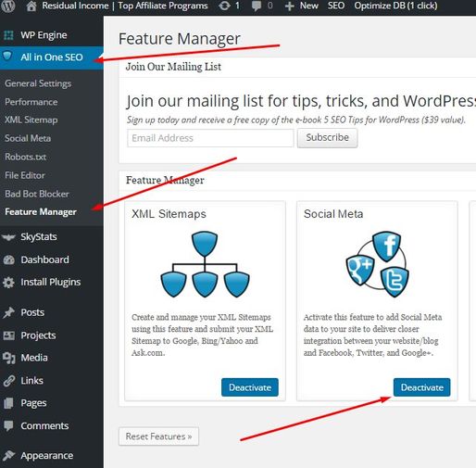476x468 pixels.
Task: Open the New menu in admin bar
Action: tap(309, 6)
